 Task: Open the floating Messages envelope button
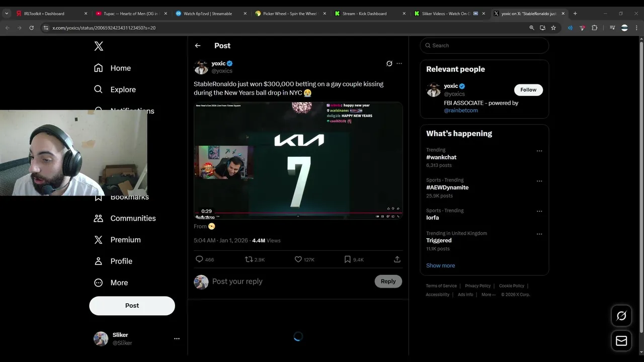point(621,341)
